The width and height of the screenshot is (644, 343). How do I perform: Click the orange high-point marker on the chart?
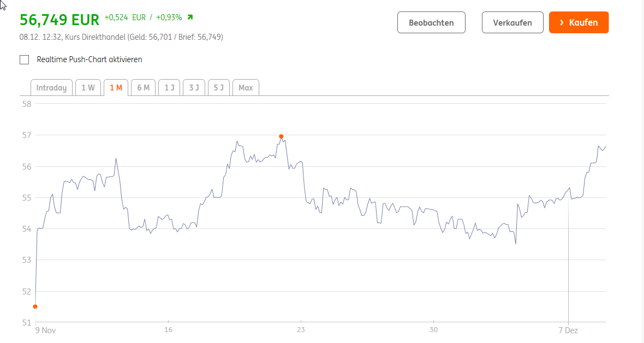click(281, 136)
